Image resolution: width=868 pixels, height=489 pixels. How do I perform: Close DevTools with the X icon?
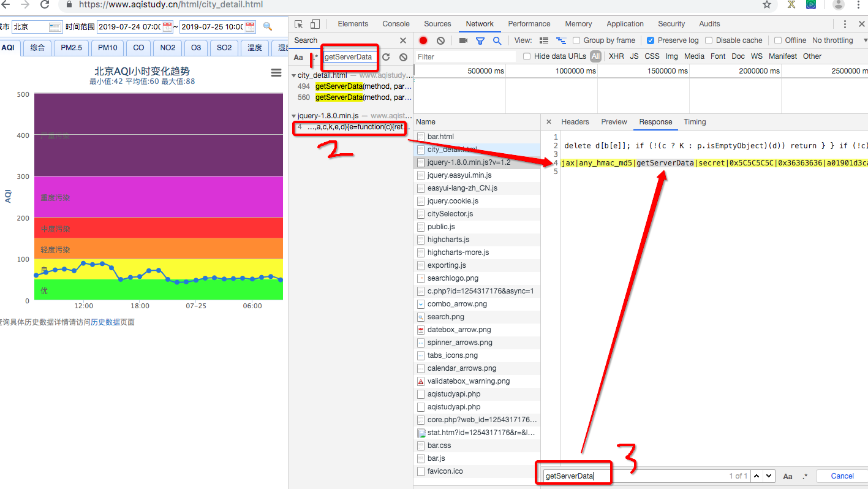click(x=861, y=24)
